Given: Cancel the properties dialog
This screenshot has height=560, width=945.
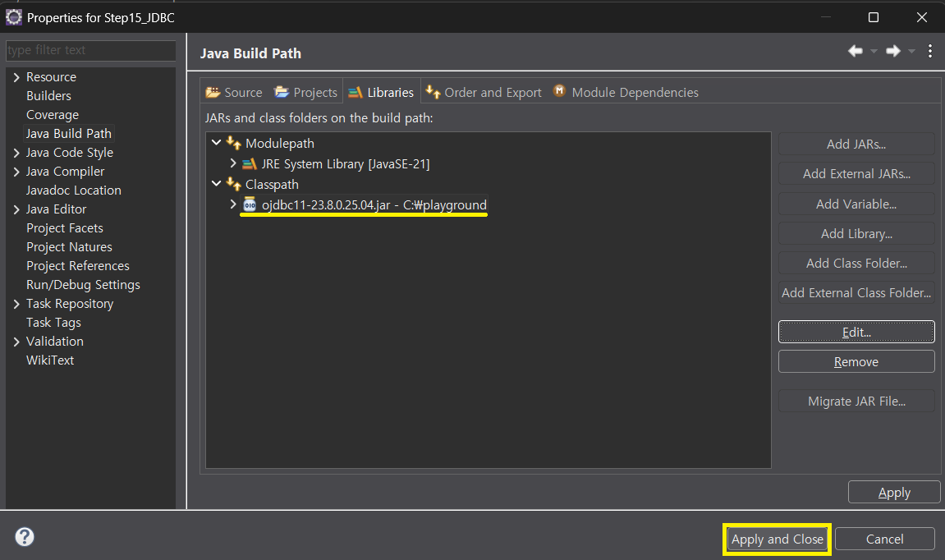Looking at the screenshot, I should [x=884, y=539].
